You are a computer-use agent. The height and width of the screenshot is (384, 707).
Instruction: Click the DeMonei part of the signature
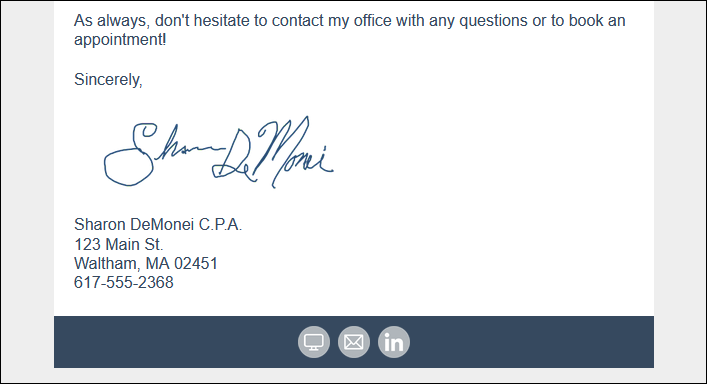(x=273, y=152)
